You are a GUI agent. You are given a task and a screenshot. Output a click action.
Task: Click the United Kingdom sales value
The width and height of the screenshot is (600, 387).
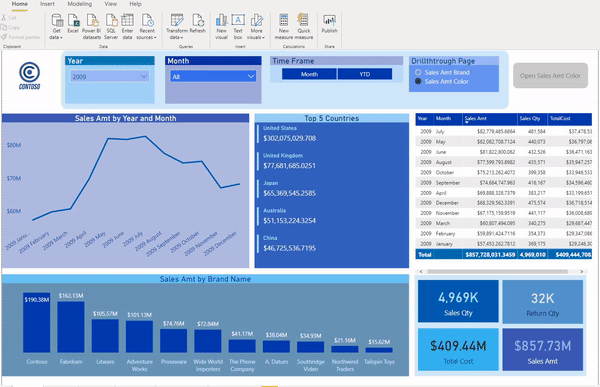(289, 166)
